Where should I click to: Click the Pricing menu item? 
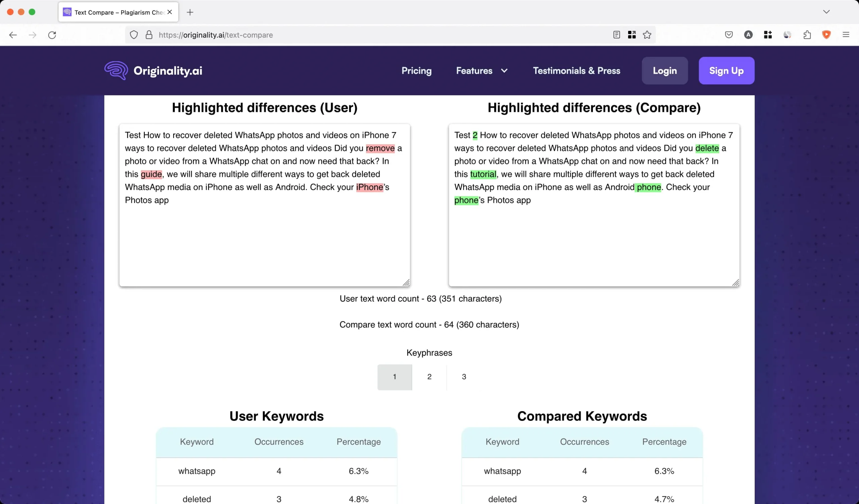click(x=416, y=70)
